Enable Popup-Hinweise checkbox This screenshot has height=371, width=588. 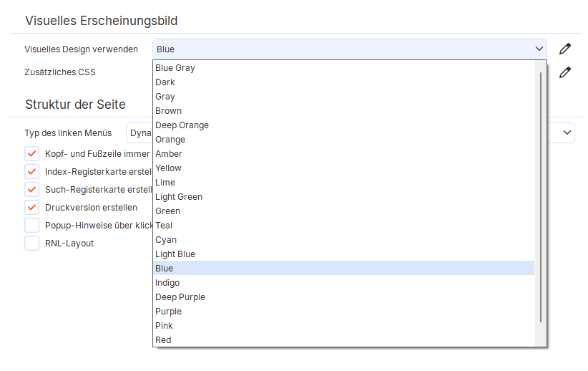coord(32,226)
